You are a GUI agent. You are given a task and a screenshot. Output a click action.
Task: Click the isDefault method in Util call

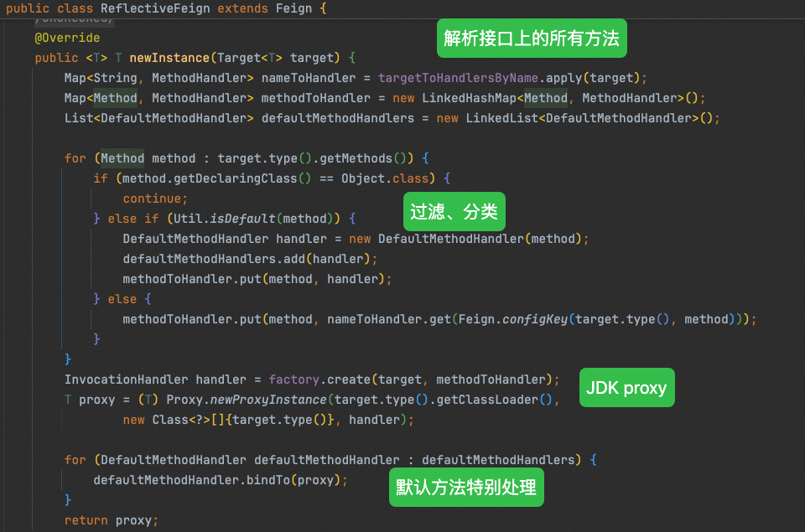pyautogui.click(x=242, y=219)
